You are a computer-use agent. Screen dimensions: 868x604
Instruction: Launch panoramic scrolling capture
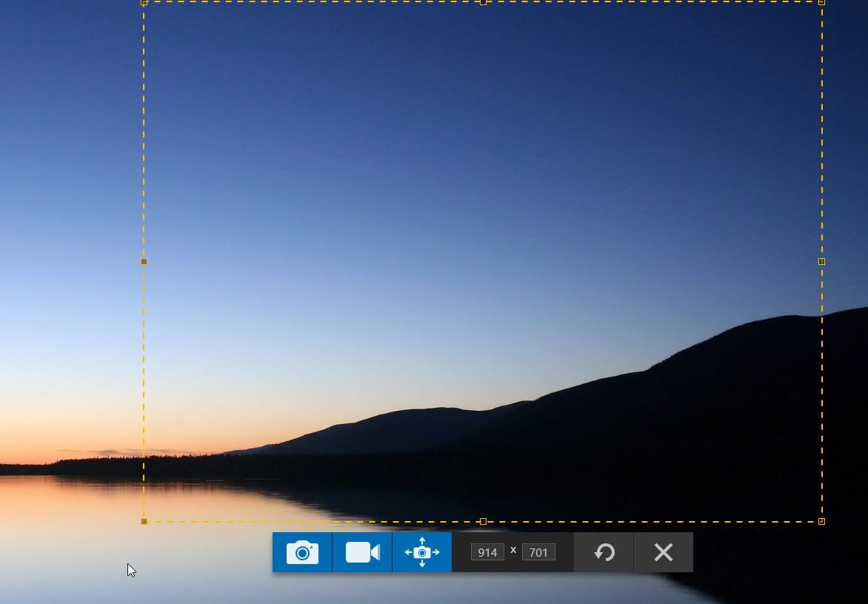pyautogui.click(x=422, y=552)
